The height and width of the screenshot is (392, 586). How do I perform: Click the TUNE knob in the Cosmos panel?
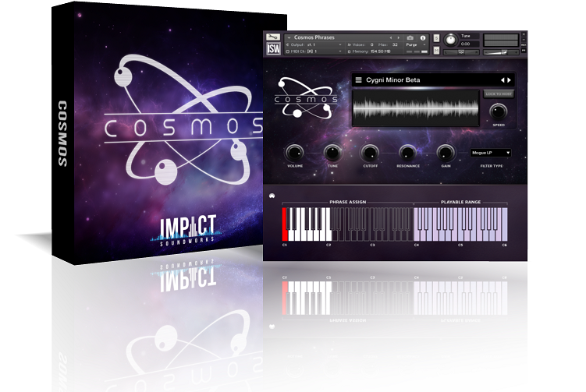[332, 152]
